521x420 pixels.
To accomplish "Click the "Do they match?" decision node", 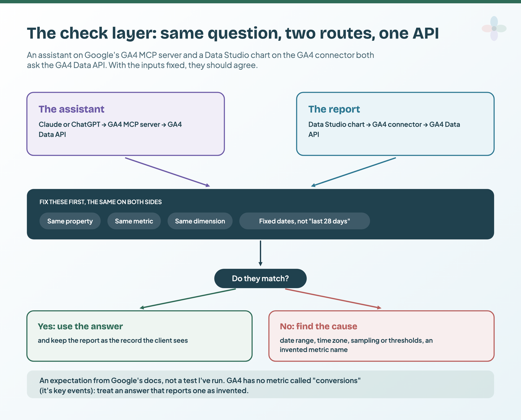I will [260, 278].
